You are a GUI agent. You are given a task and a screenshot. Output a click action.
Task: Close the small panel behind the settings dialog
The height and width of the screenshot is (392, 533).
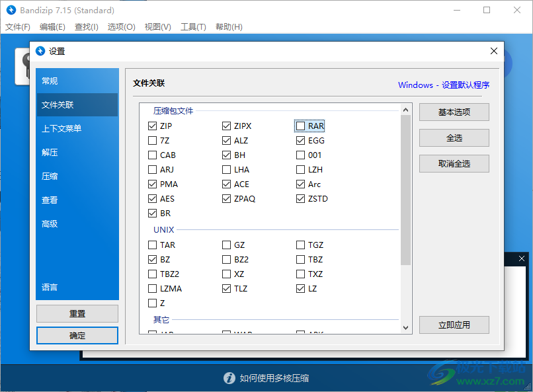[522, 258]
